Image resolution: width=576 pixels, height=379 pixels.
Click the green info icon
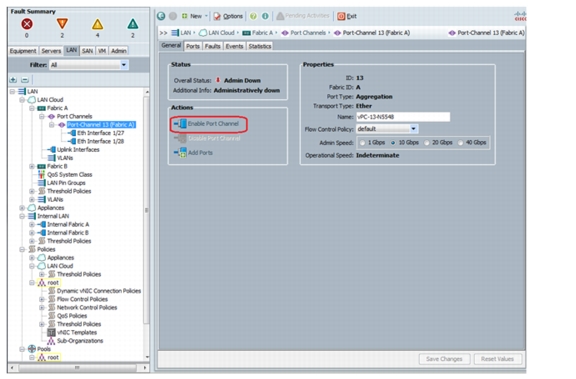[265, 16]
